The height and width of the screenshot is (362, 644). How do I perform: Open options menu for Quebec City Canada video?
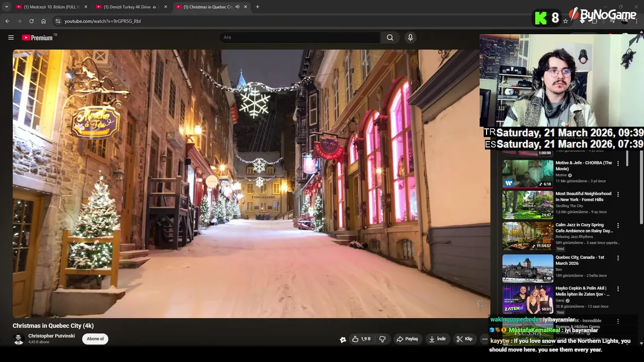(x=618, y=258)
